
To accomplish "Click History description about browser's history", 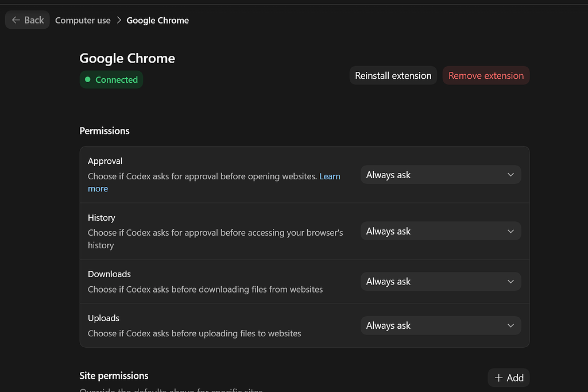I will [215, 239].
